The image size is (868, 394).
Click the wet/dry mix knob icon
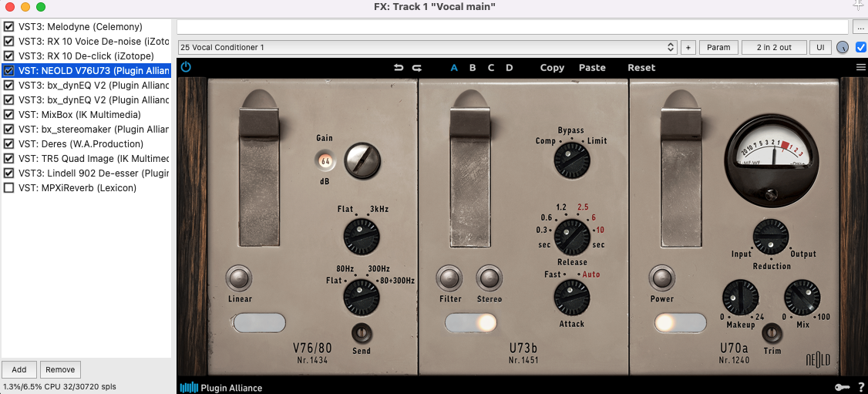(x=842, y=48)
